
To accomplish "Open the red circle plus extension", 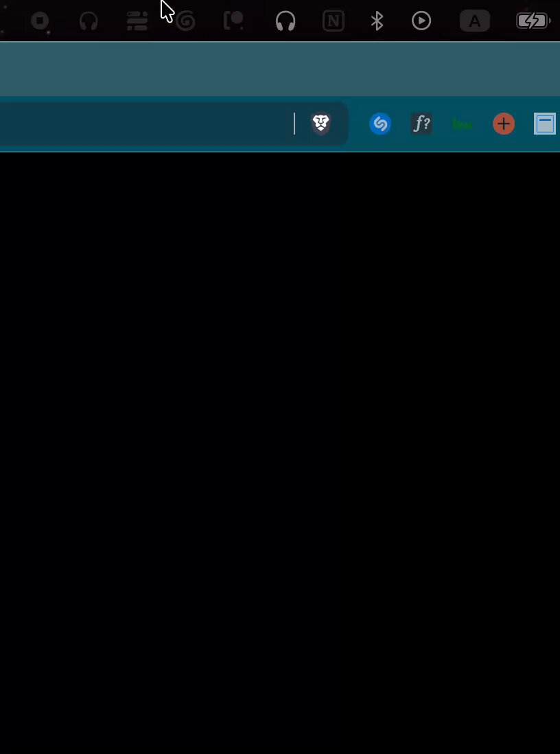I will (x=504, y=124).
